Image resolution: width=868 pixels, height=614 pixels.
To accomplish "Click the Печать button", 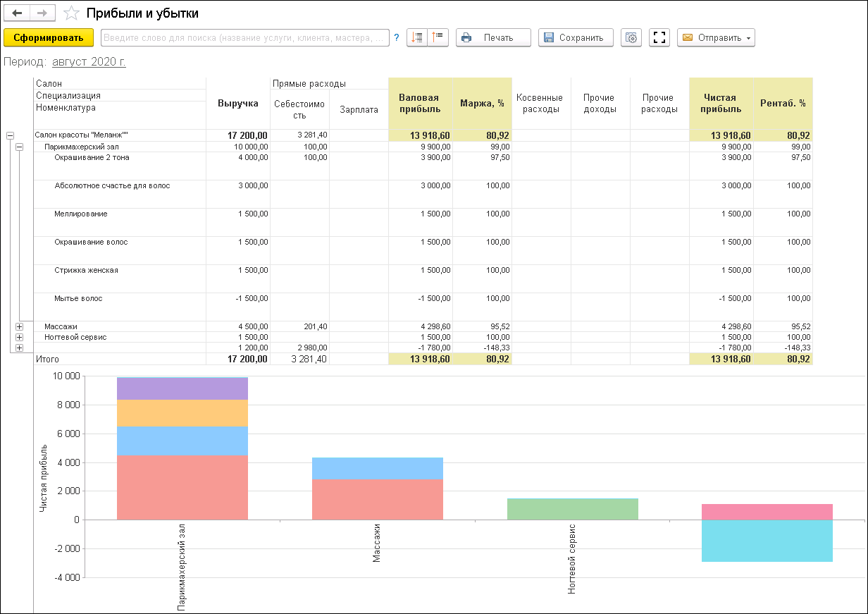I will coord(493,38).
